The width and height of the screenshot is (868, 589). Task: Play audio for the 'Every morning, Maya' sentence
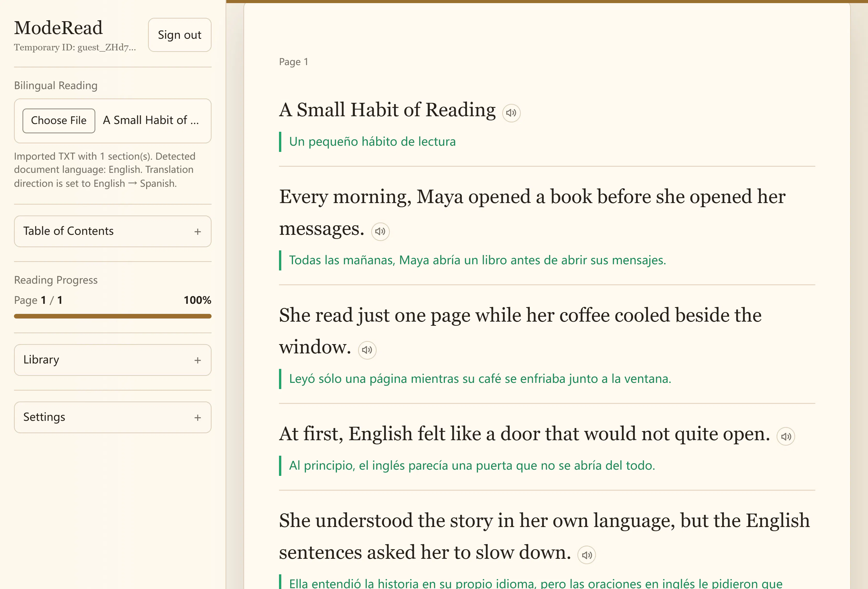[x=380, y=231]
